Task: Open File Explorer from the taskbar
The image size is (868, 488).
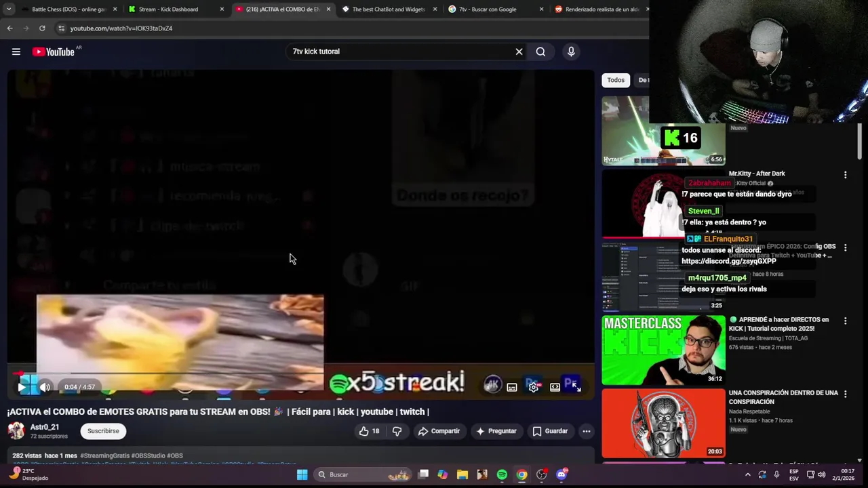Action: [x=462, y=474]
